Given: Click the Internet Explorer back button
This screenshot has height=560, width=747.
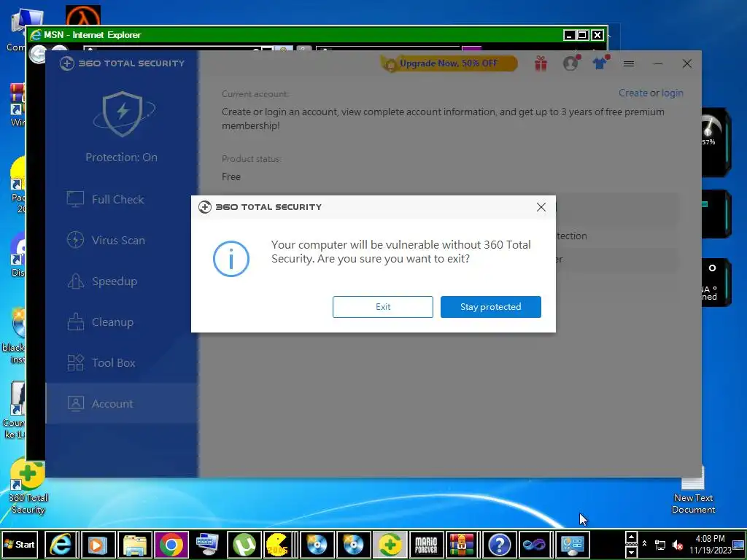Looking at the screenshot, I should click(38, 54).
